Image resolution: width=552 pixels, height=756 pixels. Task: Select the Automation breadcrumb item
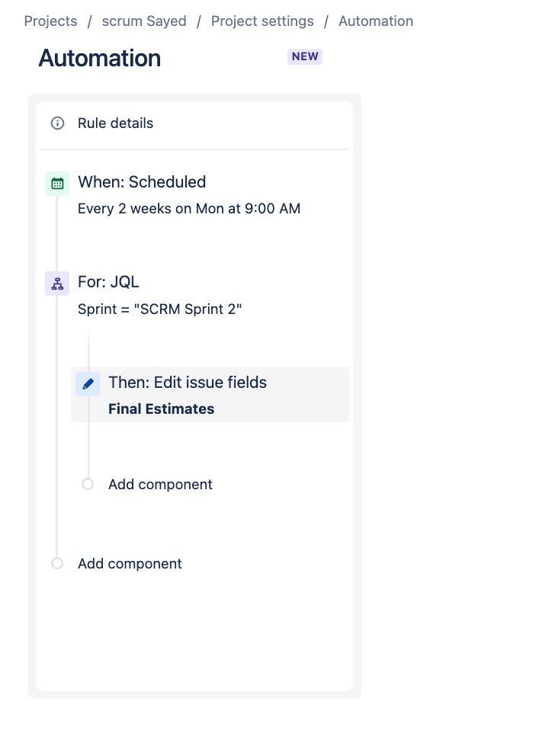pyautogui.click(x=376, y=21)
